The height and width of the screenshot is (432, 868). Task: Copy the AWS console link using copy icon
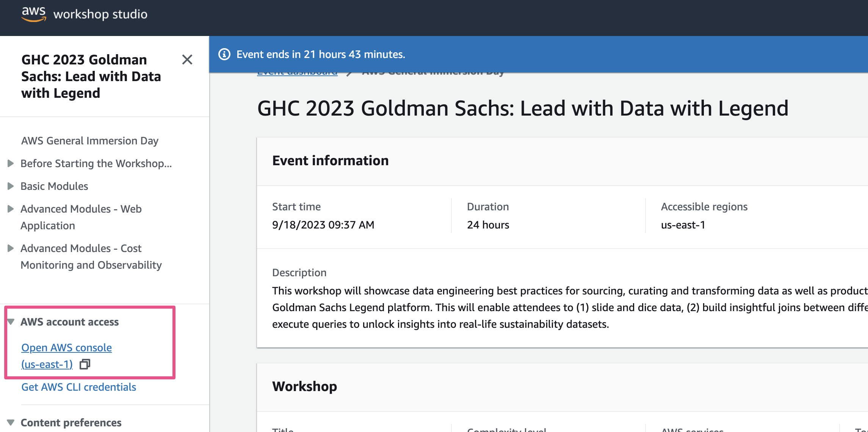[85, 364]
